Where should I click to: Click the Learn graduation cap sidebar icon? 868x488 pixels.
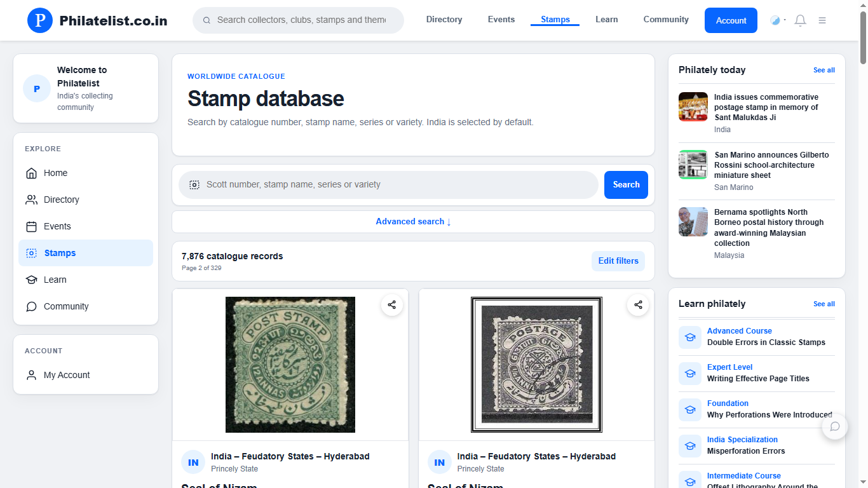pos(31,280)
